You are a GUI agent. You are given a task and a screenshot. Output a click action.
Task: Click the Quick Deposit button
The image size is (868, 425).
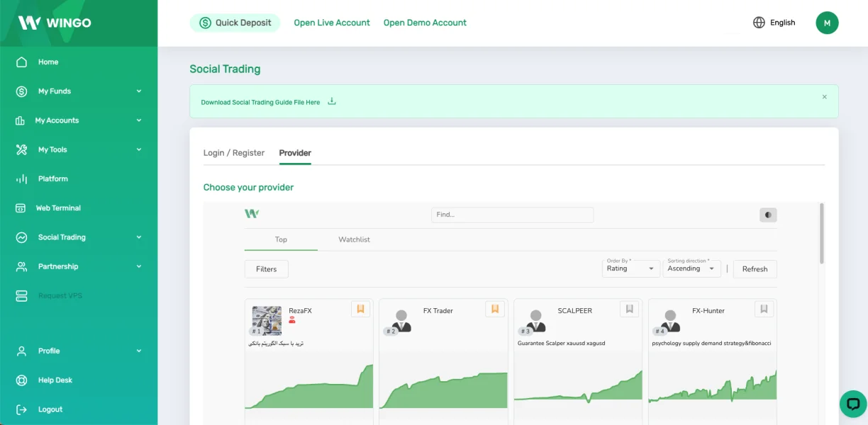tap(235, 23)
